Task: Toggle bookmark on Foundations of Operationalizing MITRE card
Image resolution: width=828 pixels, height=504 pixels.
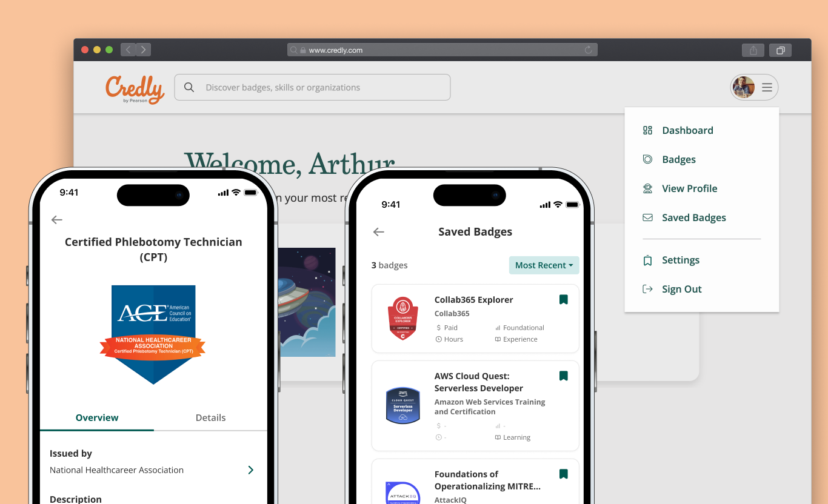Action: click(x=563, y=474)
